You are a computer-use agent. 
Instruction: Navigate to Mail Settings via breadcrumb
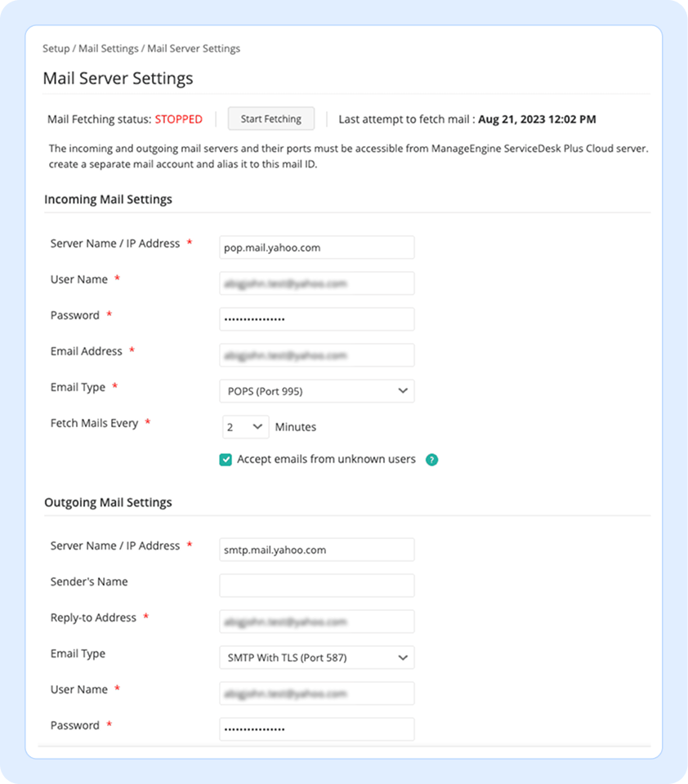click(108, 48)
